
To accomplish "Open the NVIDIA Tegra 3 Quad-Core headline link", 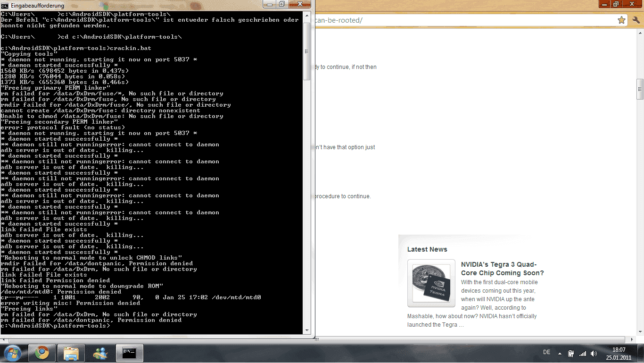I will pyautogui.click(x=502, y=269).
